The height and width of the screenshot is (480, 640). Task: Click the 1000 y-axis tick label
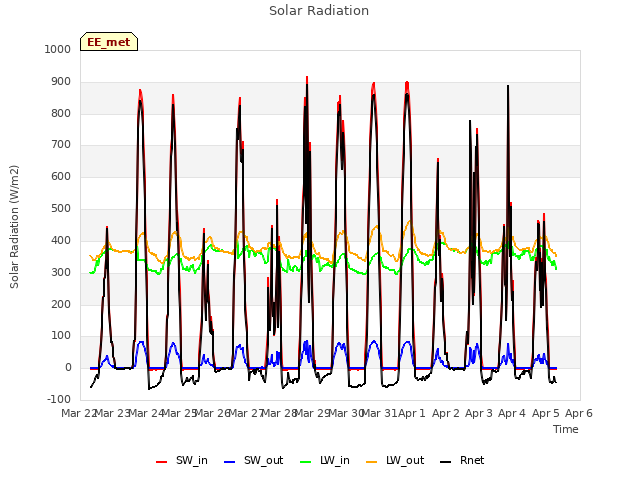[x=58, y=49]
